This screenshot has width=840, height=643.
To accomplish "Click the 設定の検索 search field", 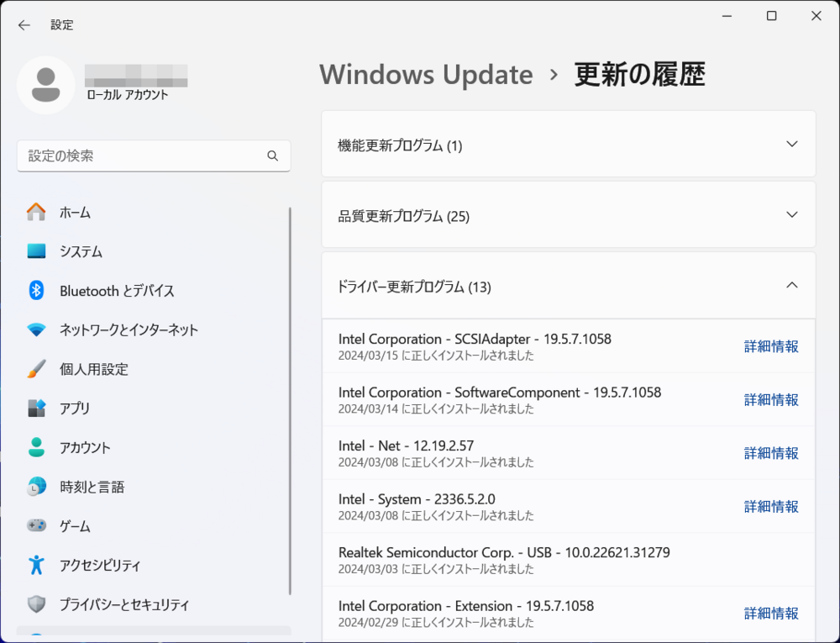I will pyautogui.click(x=134, y=155).
